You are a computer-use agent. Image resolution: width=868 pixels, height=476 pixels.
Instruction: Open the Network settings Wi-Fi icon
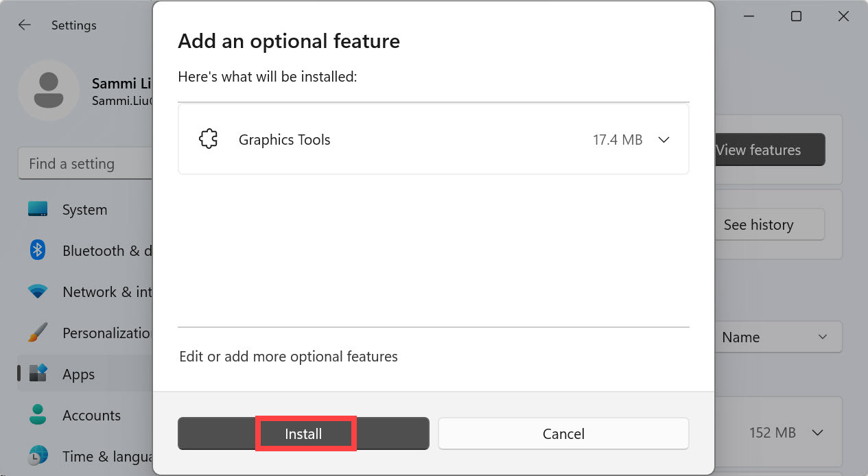38,291
